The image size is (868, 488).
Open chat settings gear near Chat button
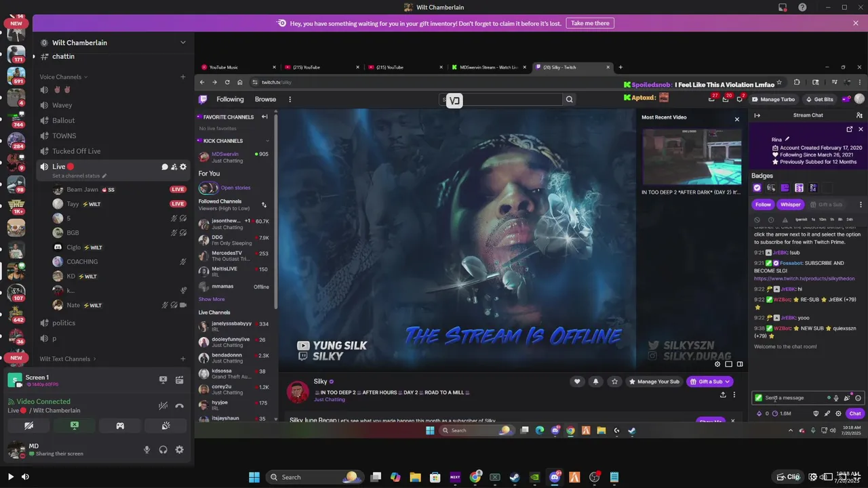(x=838, y=413)
